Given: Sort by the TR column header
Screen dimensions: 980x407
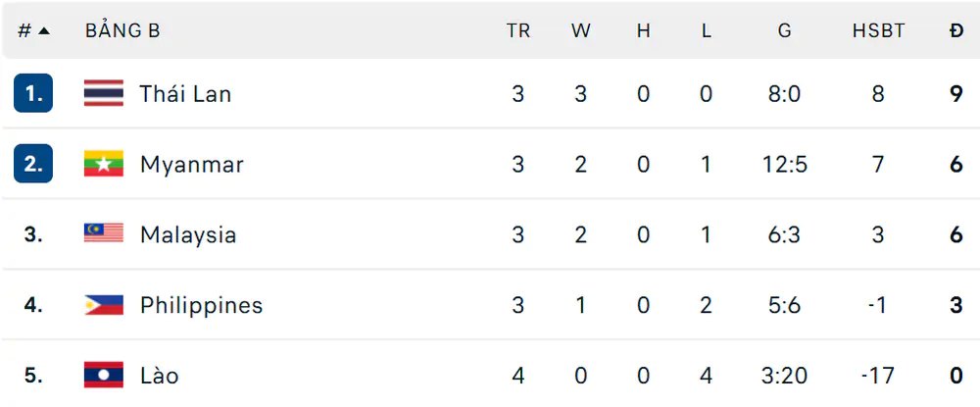Looking at the screenshot, I should click(x=518, y=30).
